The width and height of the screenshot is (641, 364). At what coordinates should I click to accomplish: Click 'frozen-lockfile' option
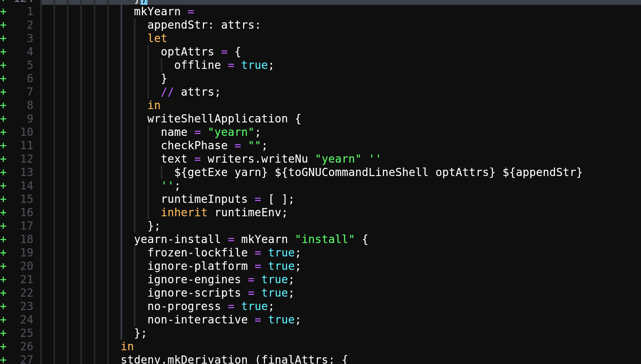point(197,253)
